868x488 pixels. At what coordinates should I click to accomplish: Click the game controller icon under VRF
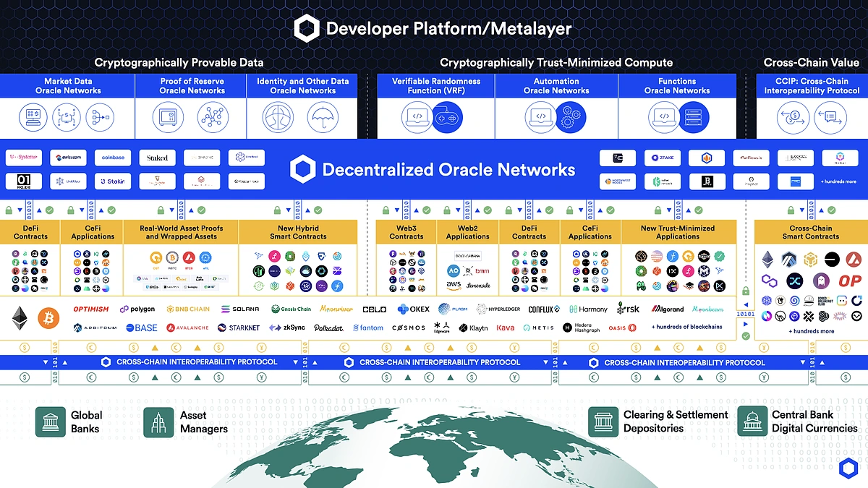448,116
